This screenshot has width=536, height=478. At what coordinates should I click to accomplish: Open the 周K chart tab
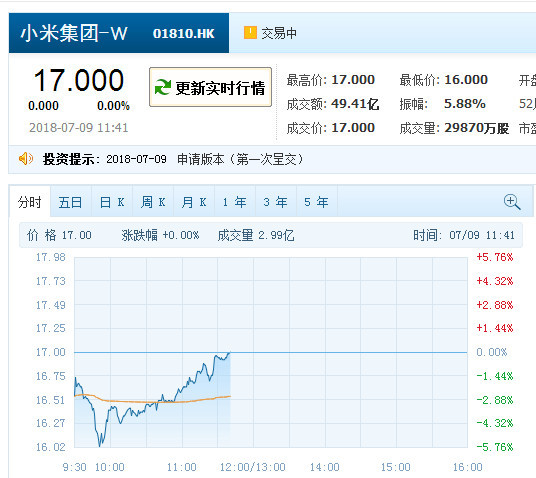[153, 202]
